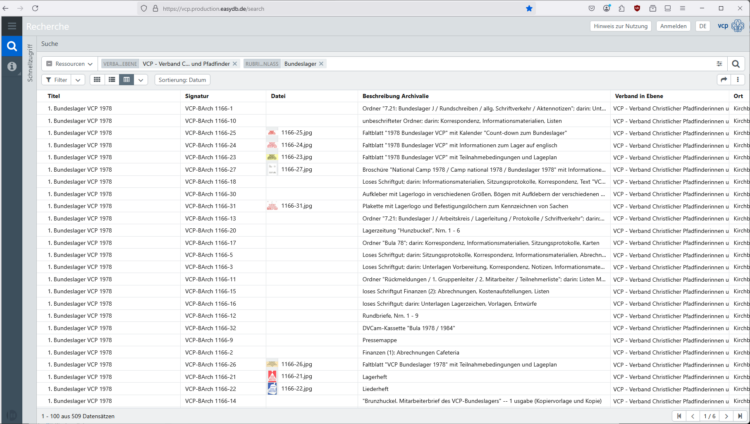Image resolution: width=750 pixels, height=424 pixels.
Task: Expand the Ressourcen dropdown
Action: click(70, 64)
